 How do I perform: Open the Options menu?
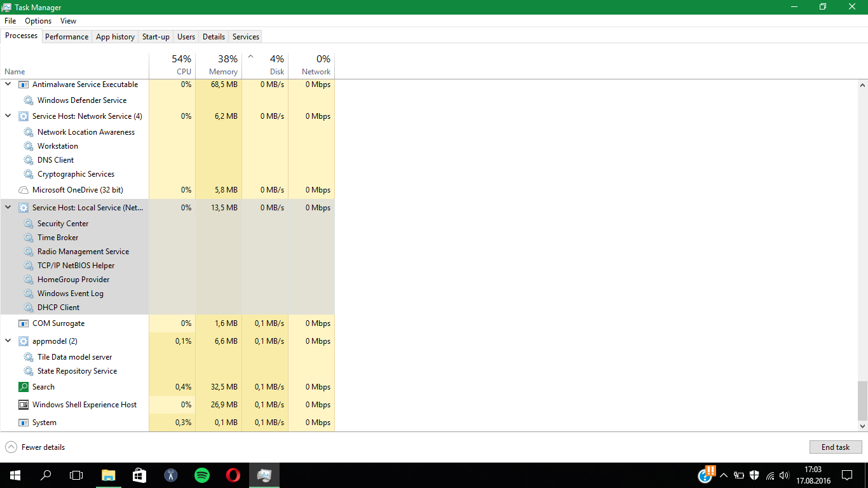tap(38, 21)
